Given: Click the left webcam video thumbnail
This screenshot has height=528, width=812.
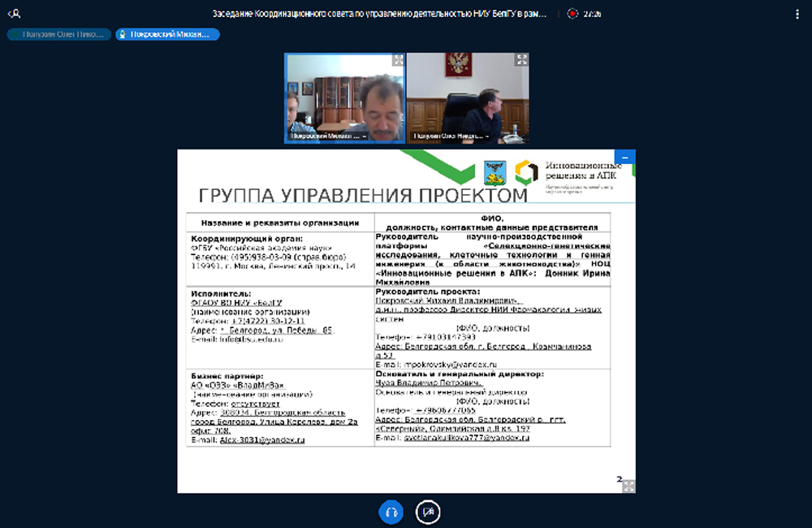Looking at the screenshot, I should point(344,97).
